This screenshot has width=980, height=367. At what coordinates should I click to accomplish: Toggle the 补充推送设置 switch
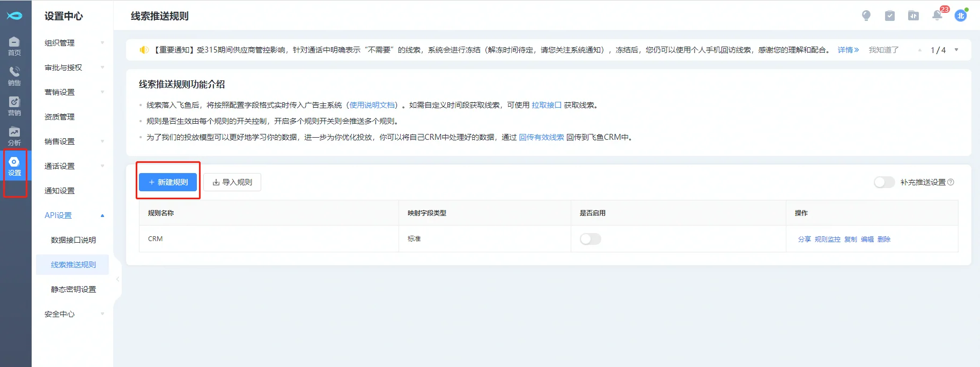click(885, 182)
